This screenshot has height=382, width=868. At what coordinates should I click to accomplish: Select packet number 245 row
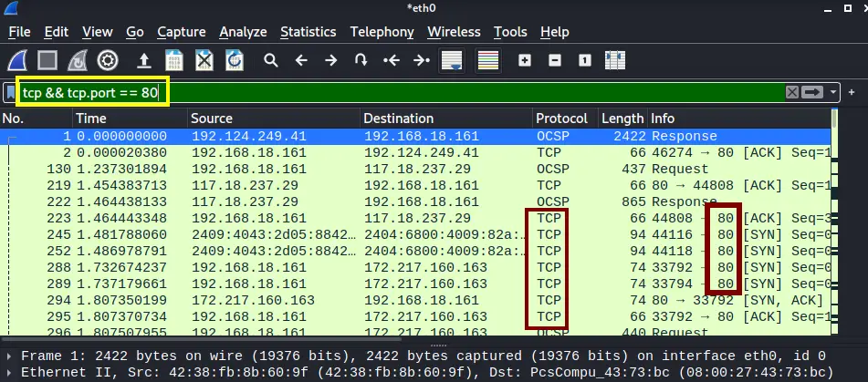click(x=415, y=234)
